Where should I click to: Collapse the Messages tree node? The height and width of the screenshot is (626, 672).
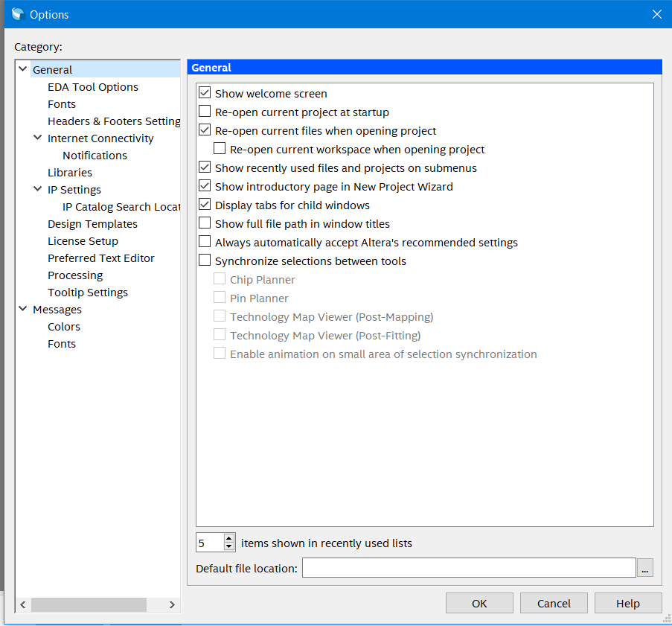click(x=23, y=308)
